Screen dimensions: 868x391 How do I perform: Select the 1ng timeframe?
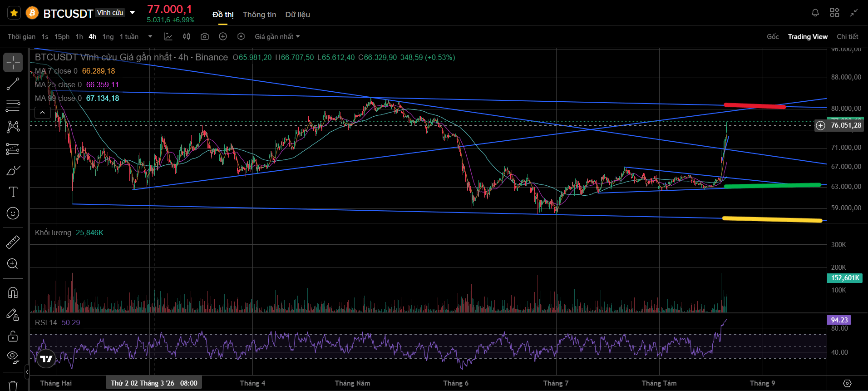tap(108, 37)
